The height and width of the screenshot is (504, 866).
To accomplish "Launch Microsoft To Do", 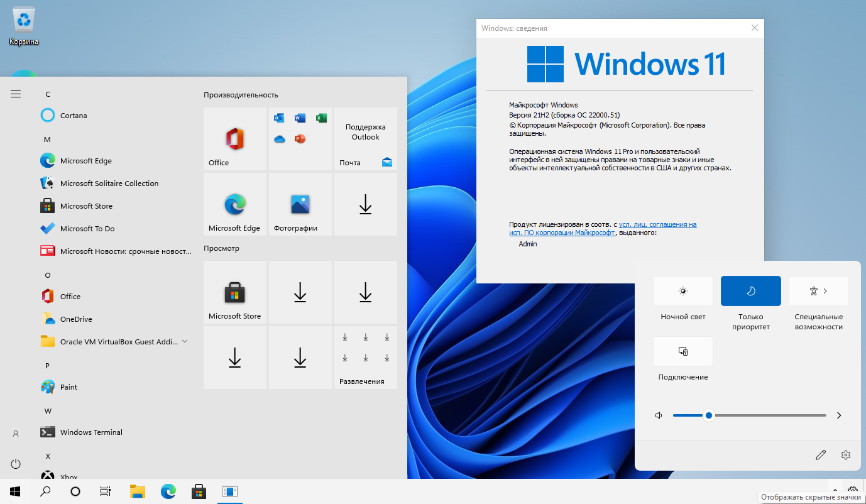I will click(x=116, y=229).
